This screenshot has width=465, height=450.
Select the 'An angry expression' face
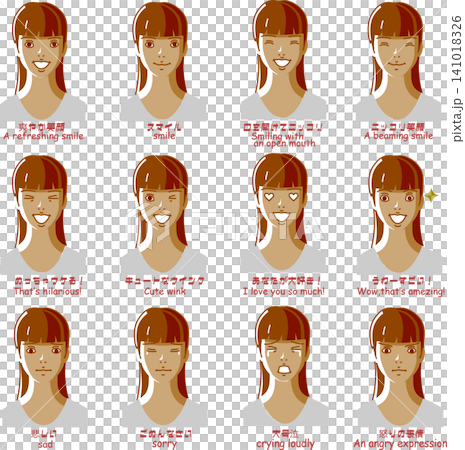tap(399, 367)
